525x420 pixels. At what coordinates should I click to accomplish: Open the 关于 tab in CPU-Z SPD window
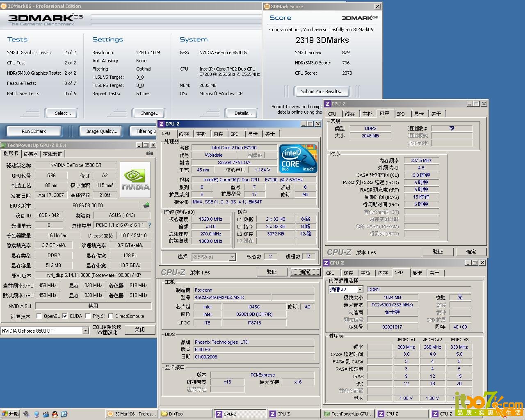[434, 273]
